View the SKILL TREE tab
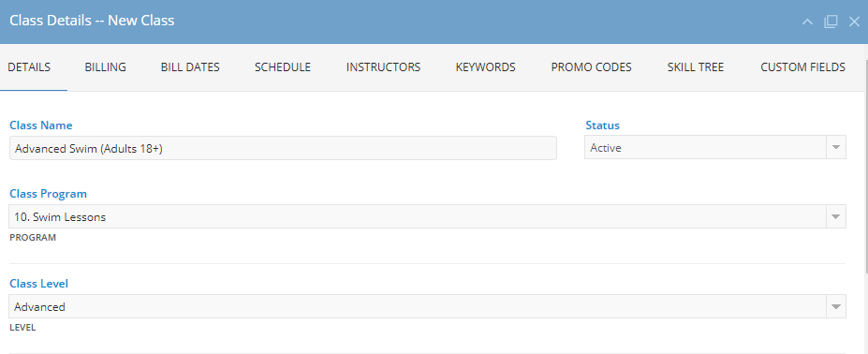The image size is (868, 354). [696, 67]
